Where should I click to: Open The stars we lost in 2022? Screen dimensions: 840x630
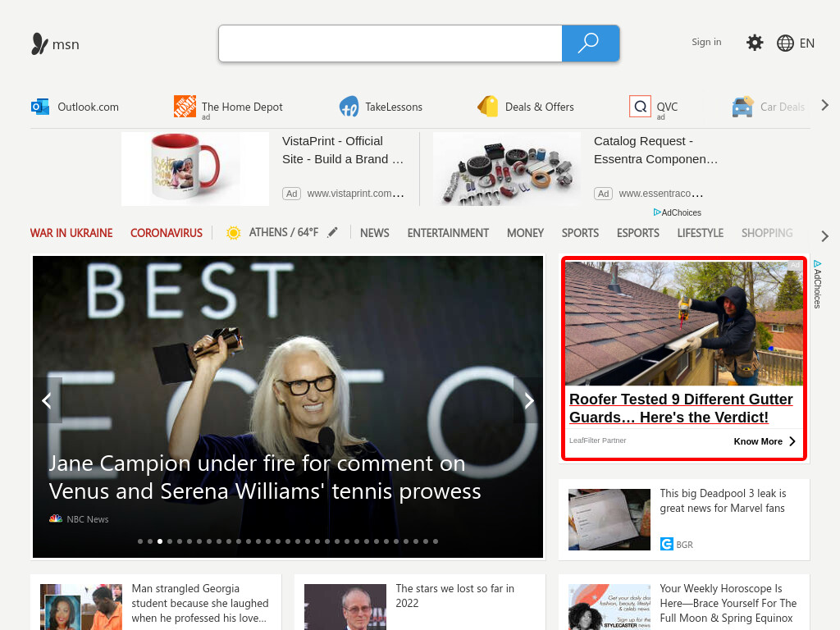454,596
